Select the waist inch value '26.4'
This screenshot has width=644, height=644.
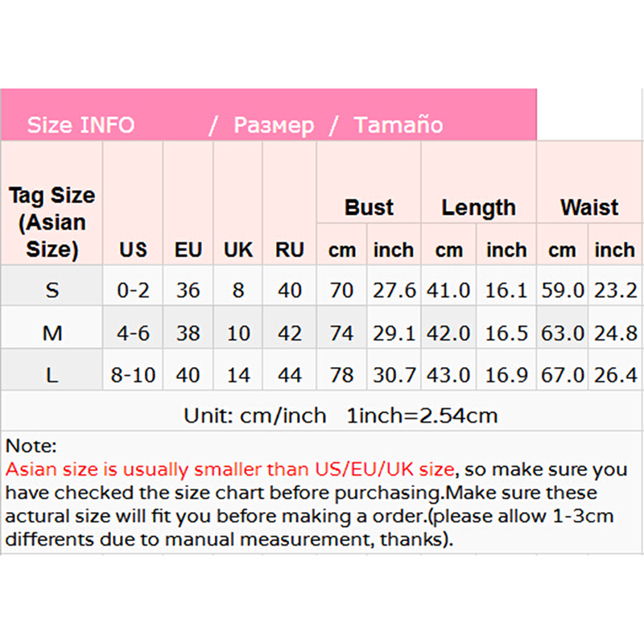click(616, 374)
